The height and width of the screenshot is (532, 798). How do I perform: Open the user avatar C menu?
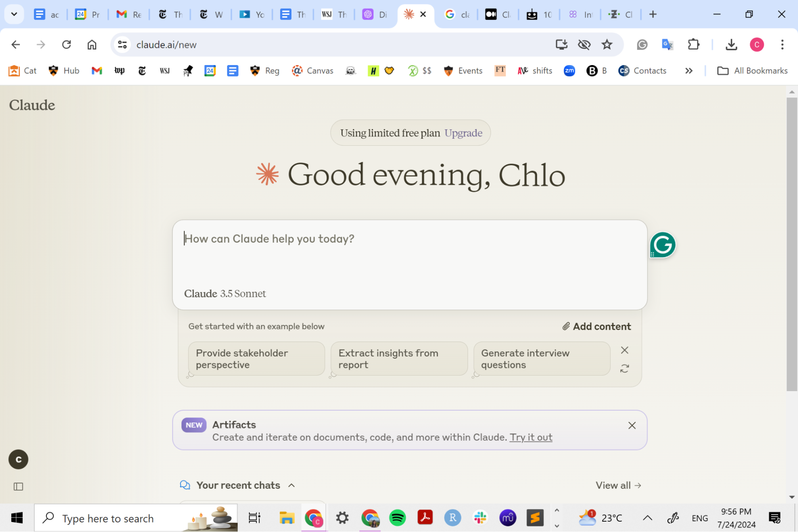(x=18, y=459)
